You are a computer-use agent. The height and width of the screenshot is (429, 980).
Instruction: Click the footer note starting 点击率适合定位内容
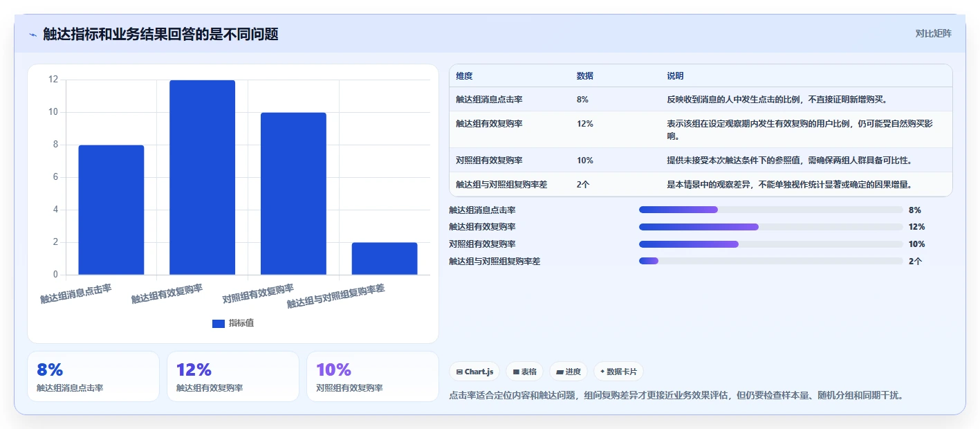click(676, 396)
